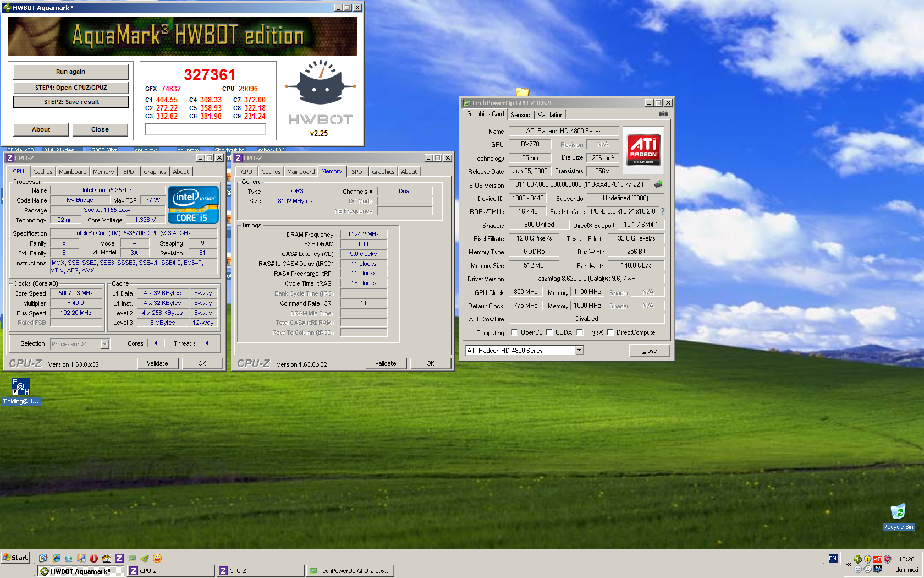
Task: Click the Close button in Aquamark window
Action: pos(100,129)
